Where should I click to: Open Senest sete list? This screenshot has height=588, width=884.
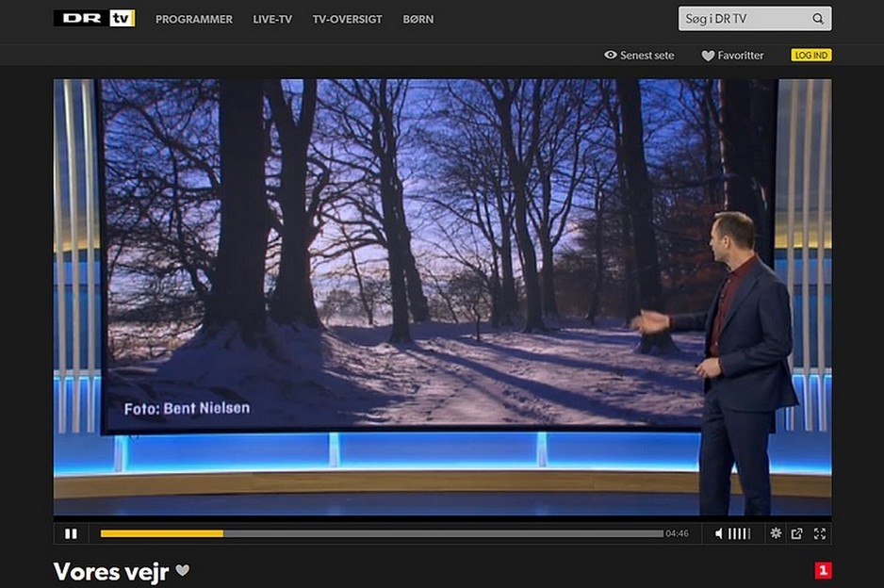coord(647,56)
